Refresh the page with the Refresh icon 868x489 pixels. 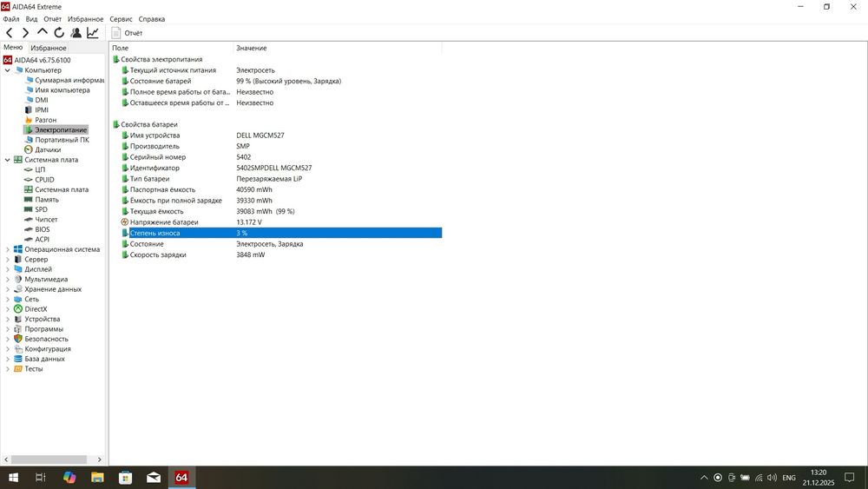(59, 33)
